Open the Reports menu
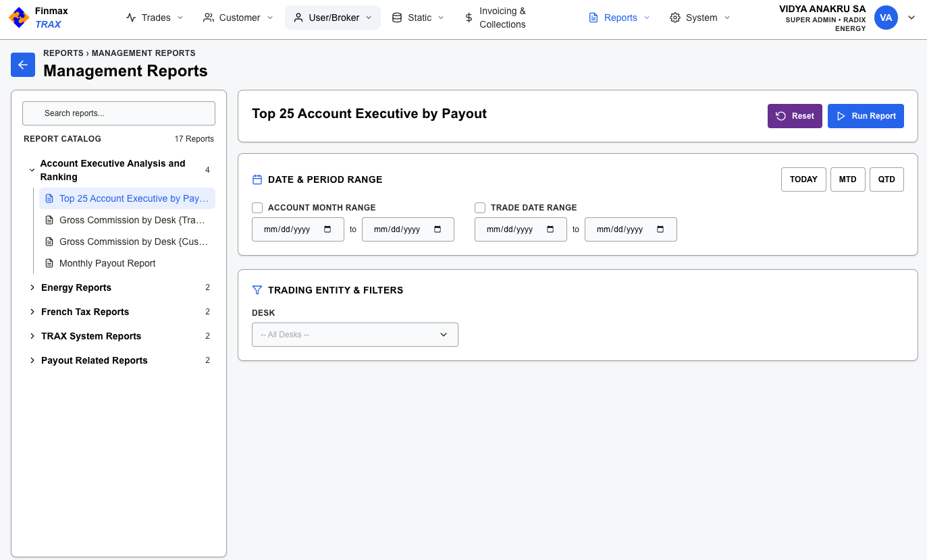 point(620,18)
